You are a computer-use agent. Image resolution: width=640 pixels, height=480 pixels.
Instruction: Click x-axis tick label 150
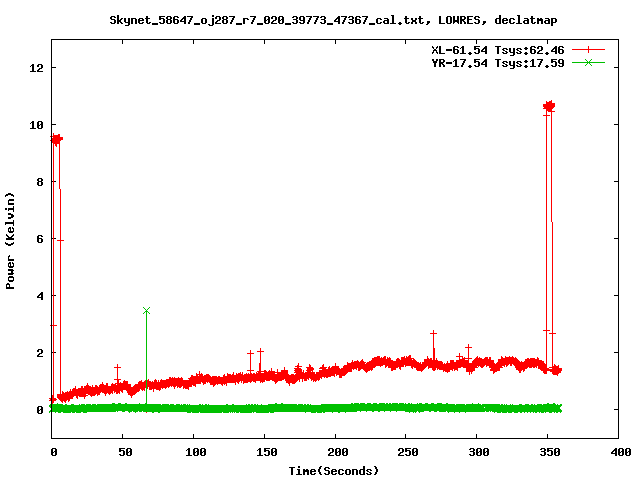coord(267,452)
